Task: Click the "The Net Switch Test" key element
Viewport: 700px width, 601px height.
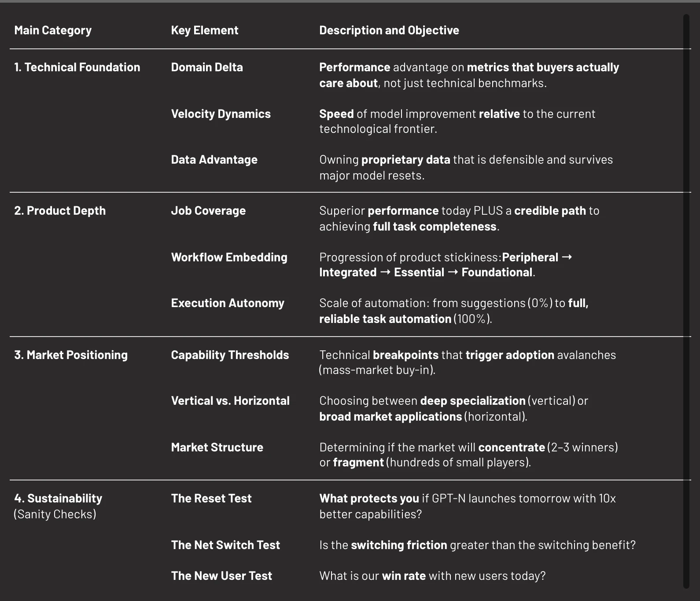Action: (225, 545)
